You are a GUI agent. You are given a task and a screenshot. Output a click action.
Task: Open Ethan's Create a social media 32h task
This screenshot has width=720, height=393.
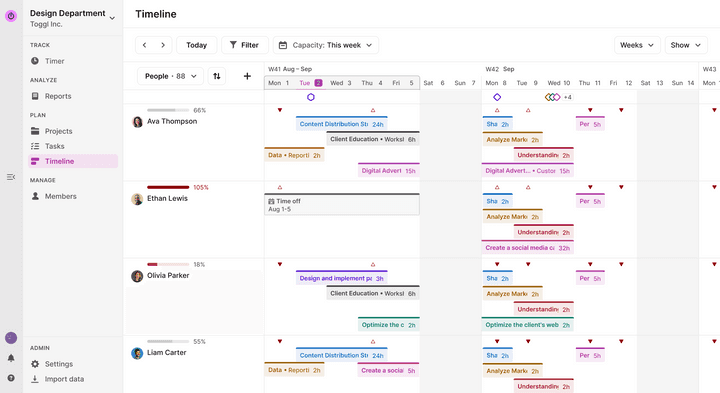[x=528, y=247]
